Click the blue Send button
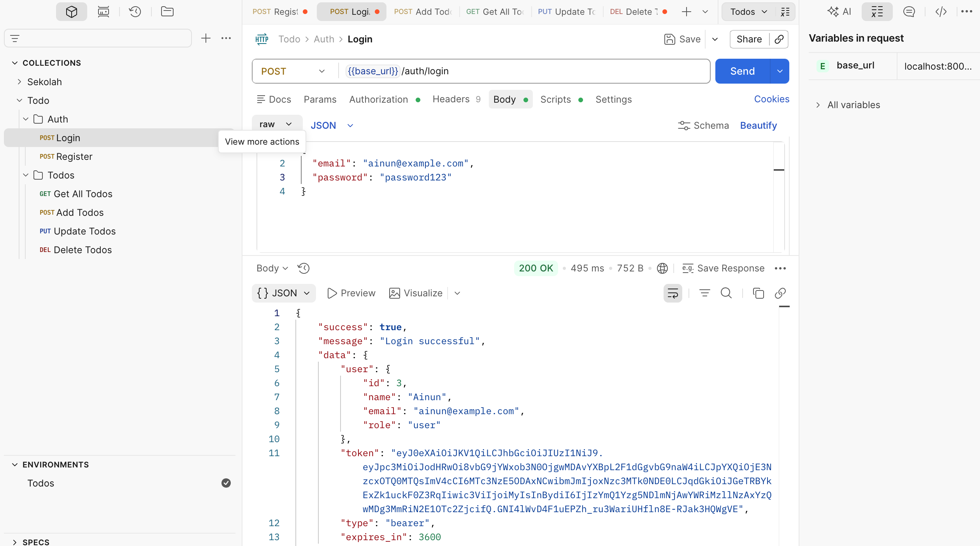Screen dimensions: 980x546 tap(743, 71)
